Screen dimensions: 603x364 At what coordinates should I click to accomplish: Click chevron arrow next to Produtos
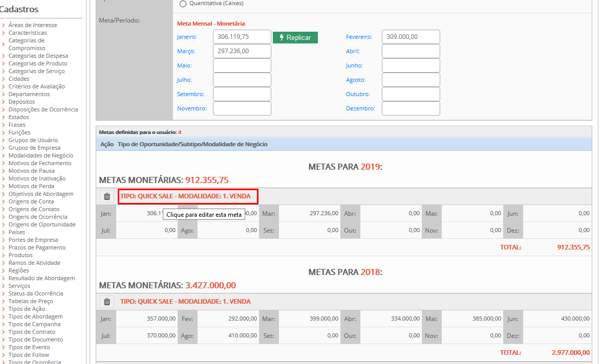pos(4,256)
